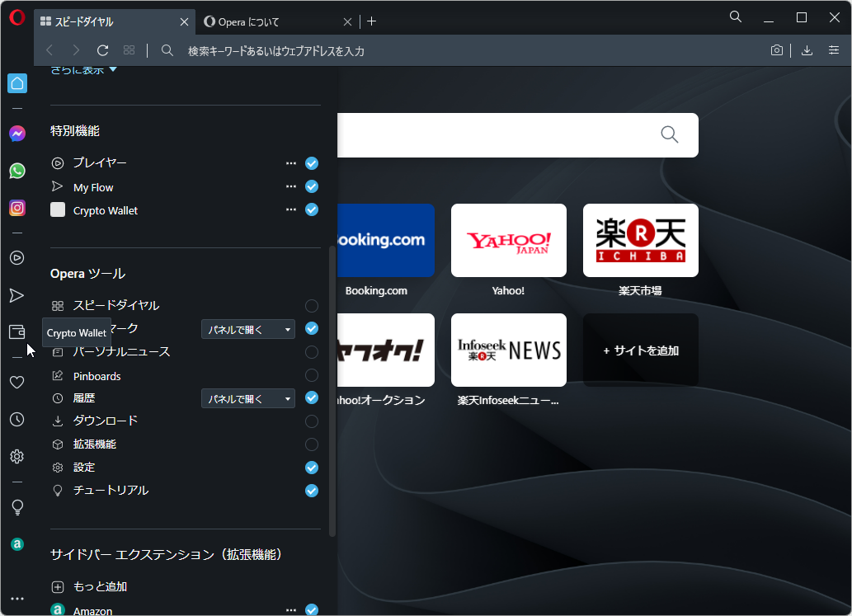Open the パネルで開く dropdown next to 履歴
Image resolution: width=852 pixels, height=616 pixels.
[247, 397]
